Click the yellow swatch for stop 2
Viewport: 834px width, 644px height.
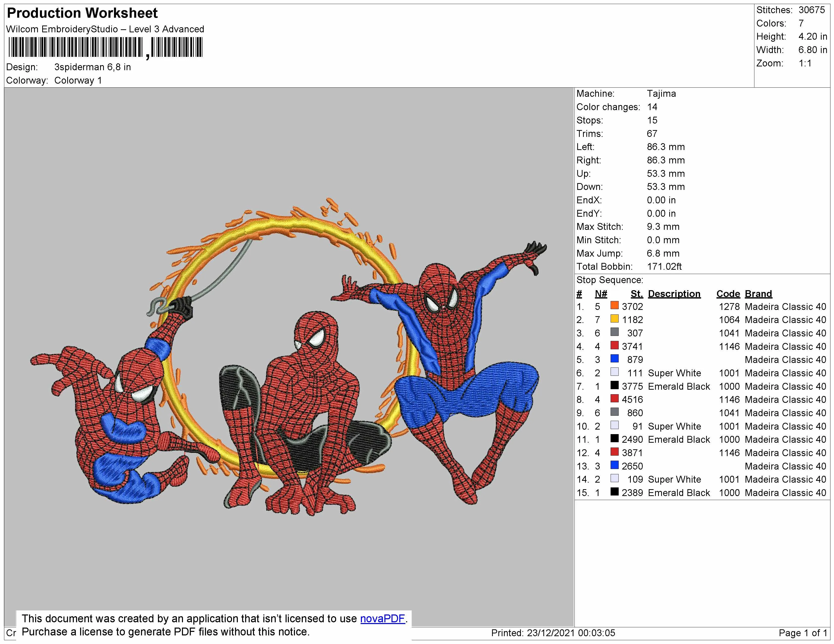click(x=614, y=318)
